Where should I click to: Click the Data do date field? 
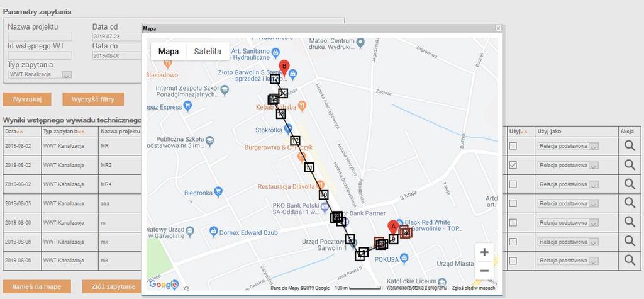click(116, 55)
